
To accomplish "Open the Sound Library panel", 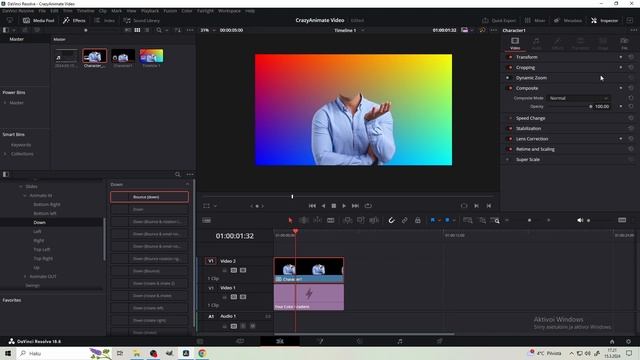I will 142,20.
